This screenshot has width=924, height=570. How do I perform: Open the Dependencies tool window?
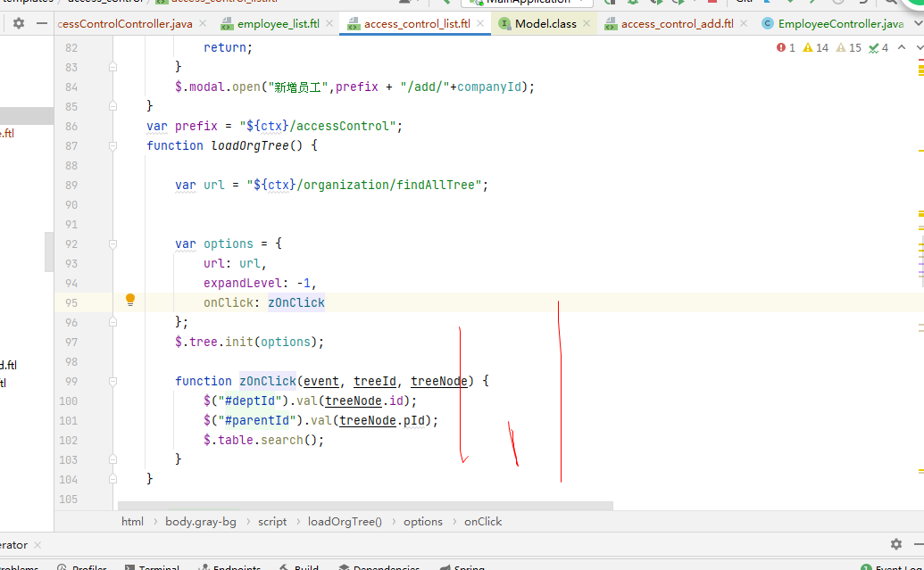pos(379,567)
